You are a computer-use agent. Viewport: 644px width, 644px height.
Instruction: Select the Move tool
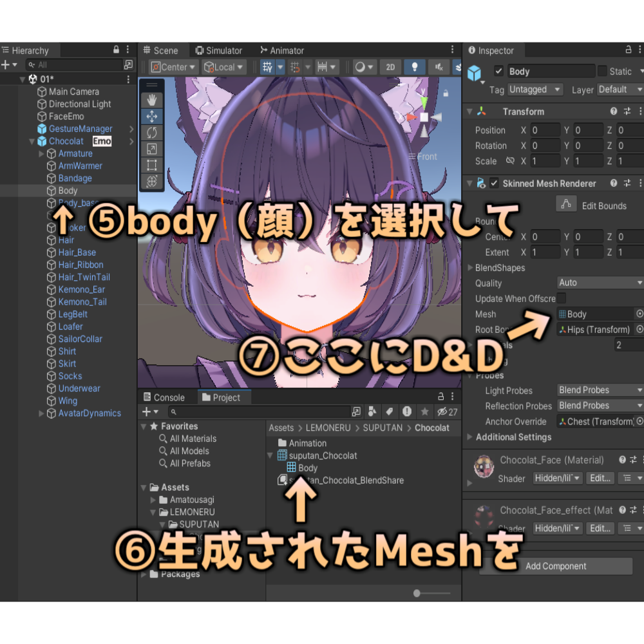[151, 117]
